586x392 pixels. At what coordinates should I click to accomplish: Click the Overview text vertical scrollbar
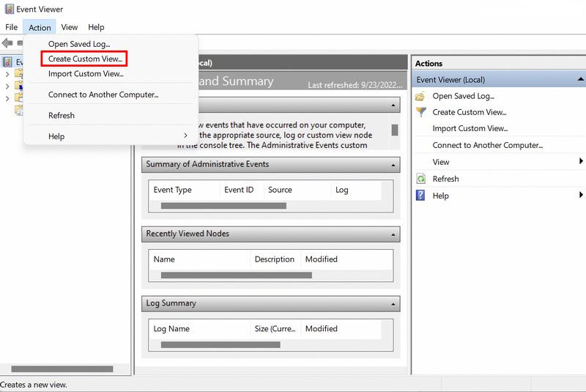click(395, 130)
